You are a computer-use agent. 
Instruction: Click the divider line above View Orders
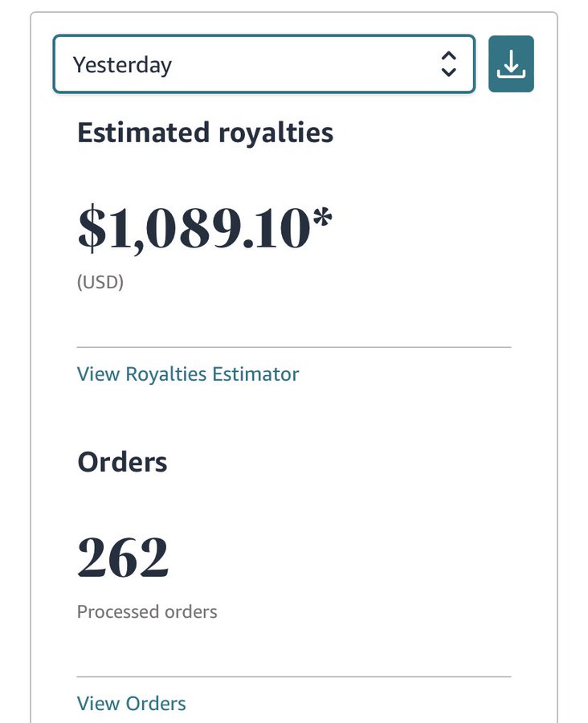click(x=294, y=677)
